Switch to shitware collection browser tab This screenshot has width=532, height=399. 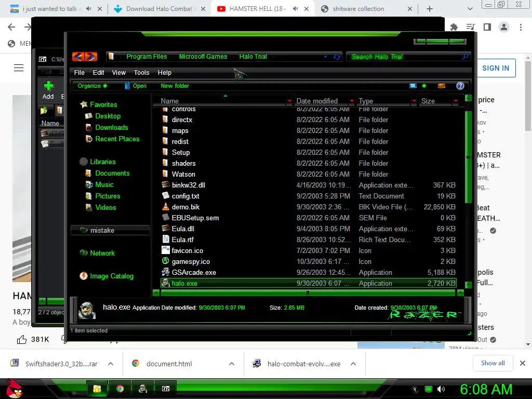[358, 9]
